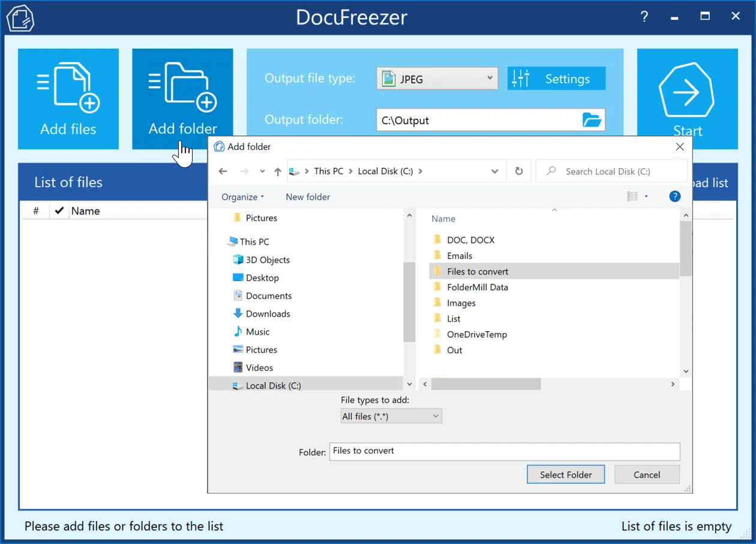Refresh the Local Disk folder view
Screen dimensions: 756x544
[x=519, y=172]
